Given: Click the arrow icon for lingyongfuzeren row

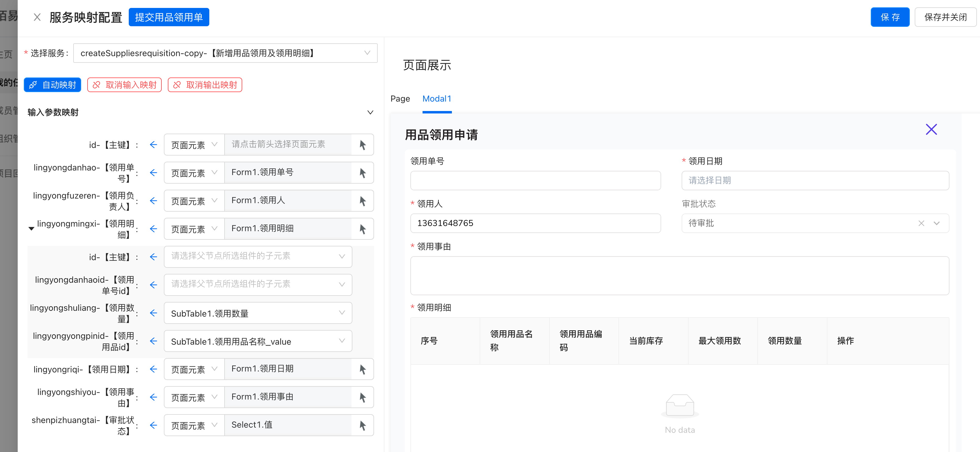Looking at the screenshot, I should click(153, 201).
